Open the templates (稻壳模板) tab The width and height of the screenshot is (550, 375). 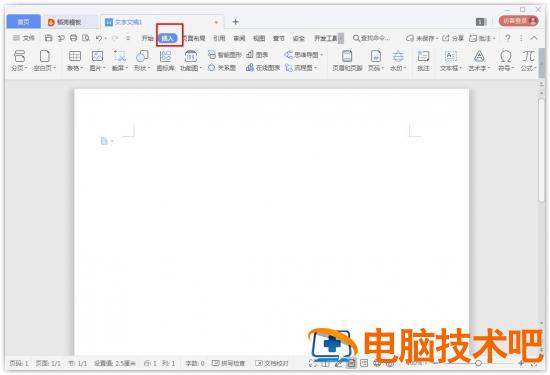(69, 22)
